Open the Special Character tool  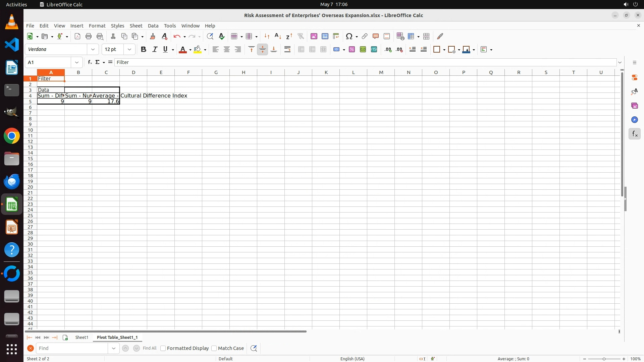click(x=349, y=36)
